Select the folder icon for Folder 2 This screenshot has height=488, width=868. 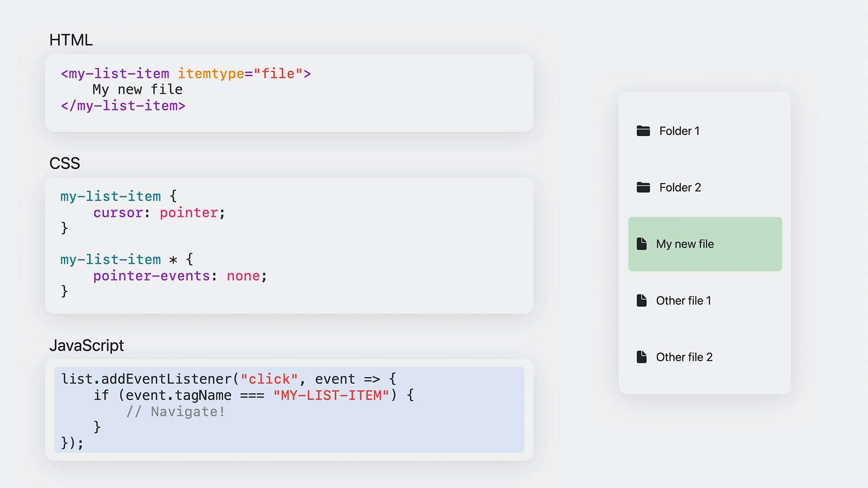click(x=643, y=187)
